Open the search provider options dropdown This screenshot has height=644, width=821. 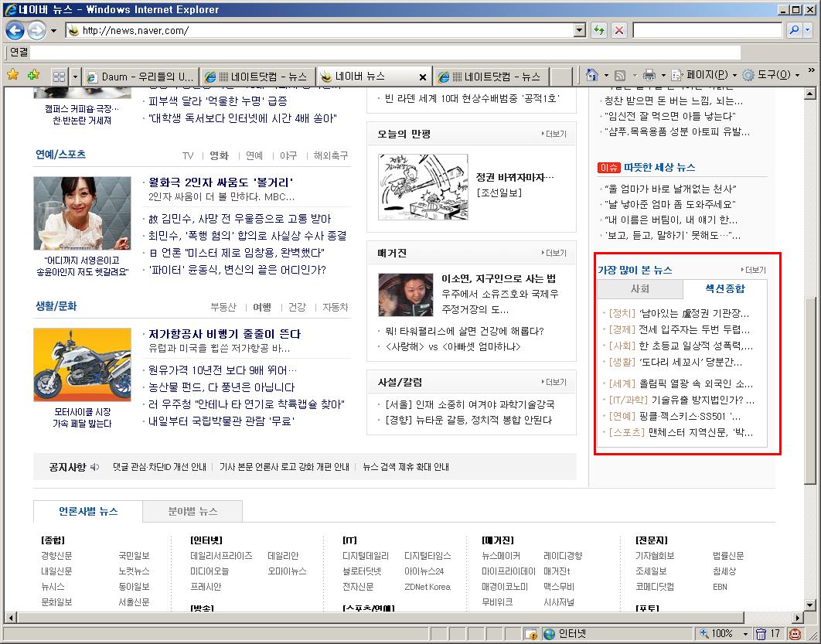[807, 30]
